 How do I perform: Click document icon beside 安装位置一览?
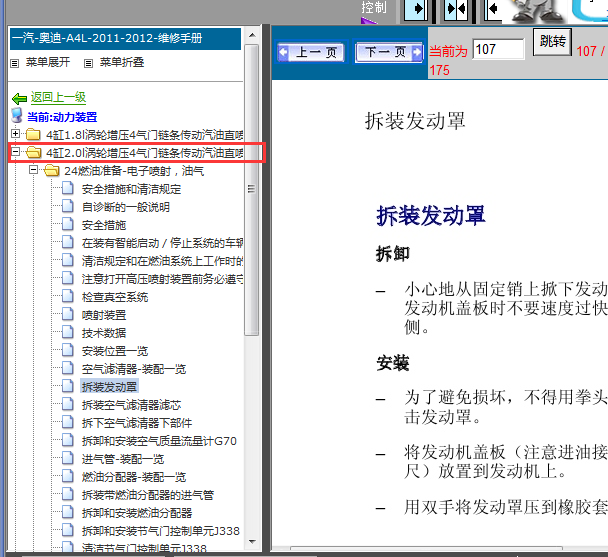tap(67, 350)
